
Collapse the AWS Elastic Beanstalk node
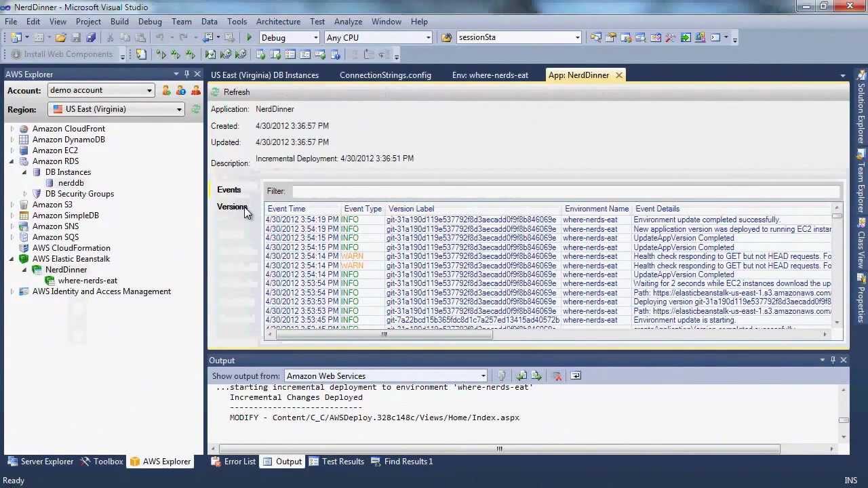[12, 259]
